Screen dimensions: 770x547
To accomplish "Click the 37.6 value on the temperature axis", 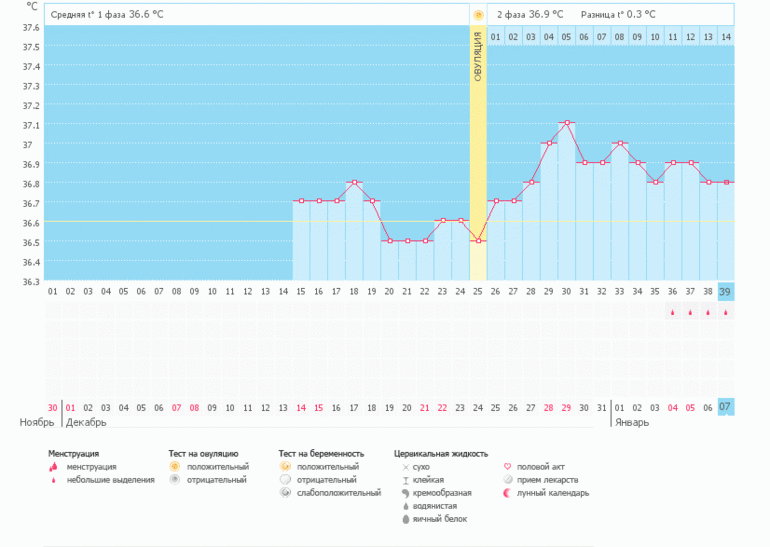I will point(31,27).
